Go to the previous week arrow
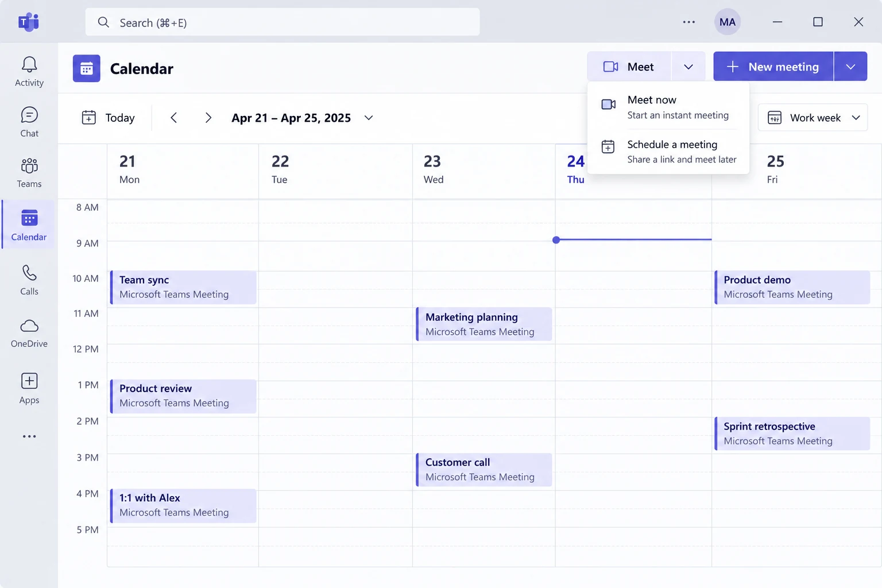The height and width of the screenshot is (588, 882). 173,118
